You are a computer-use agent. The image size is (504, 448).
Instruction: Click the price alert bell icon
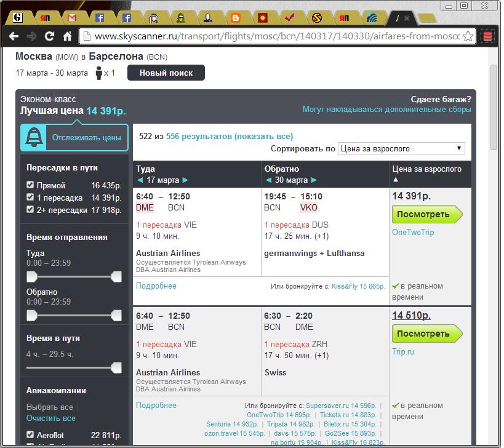pos(34,138)
